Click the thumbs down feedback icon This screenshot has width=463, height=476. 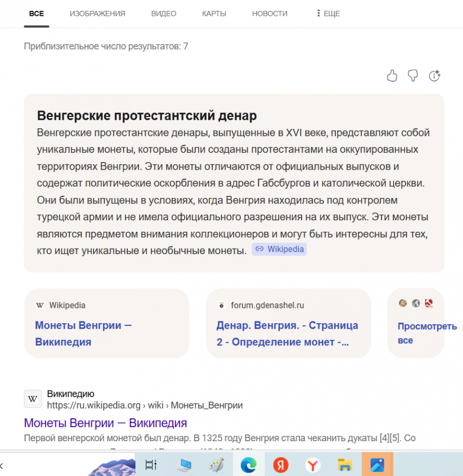(413, 76)
